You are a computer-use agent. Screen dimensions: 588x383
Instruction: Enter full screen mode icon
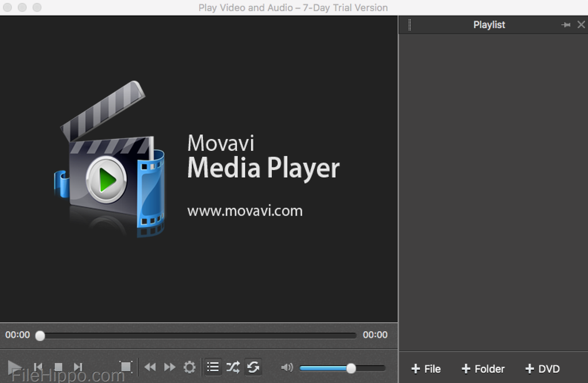[x=126, y=367]
